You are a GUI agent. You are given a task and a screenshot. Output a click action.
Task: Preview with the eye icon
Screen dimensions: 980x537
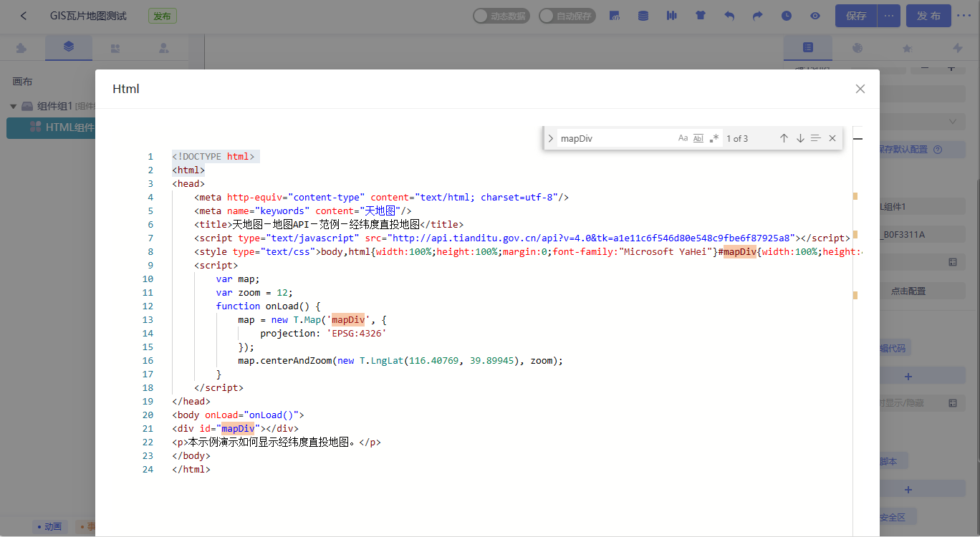815,16
